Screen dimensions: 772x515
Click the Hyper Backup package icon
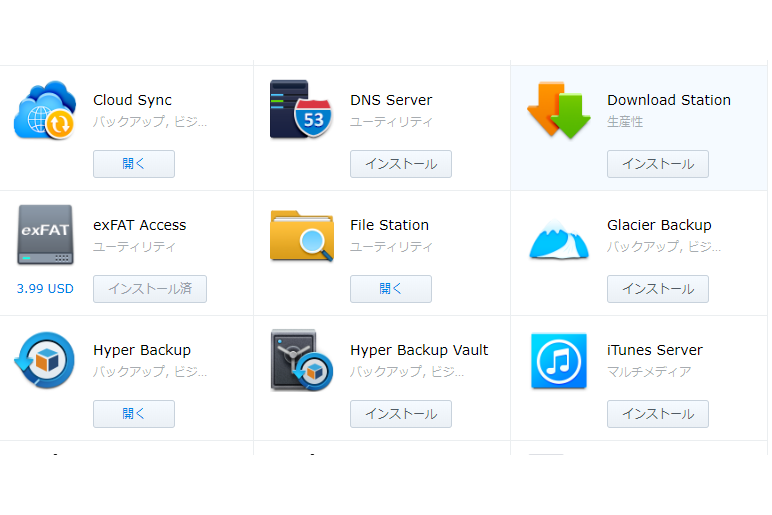[x=45, y=360]
